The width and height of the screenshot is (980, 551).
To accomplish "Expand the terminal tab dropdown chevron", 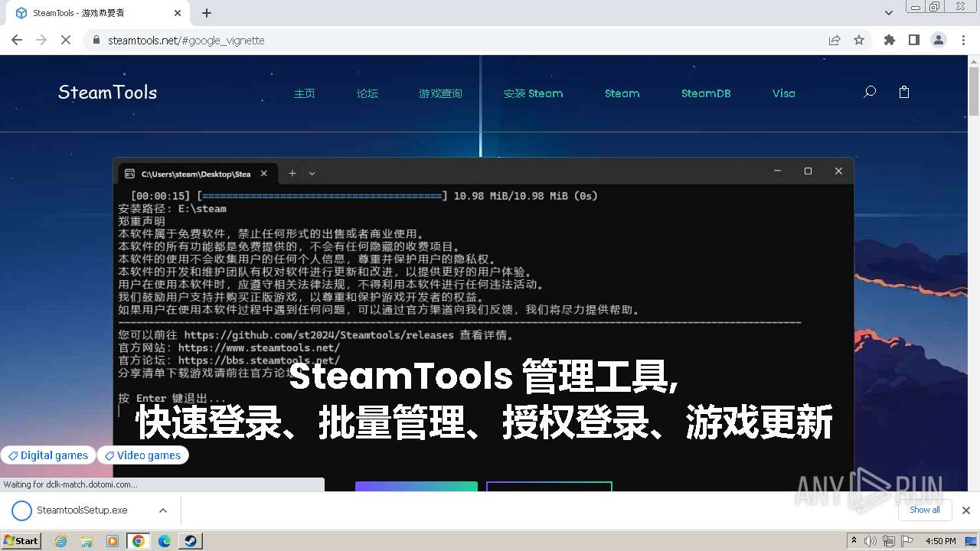I will click(x=312, y=174).
